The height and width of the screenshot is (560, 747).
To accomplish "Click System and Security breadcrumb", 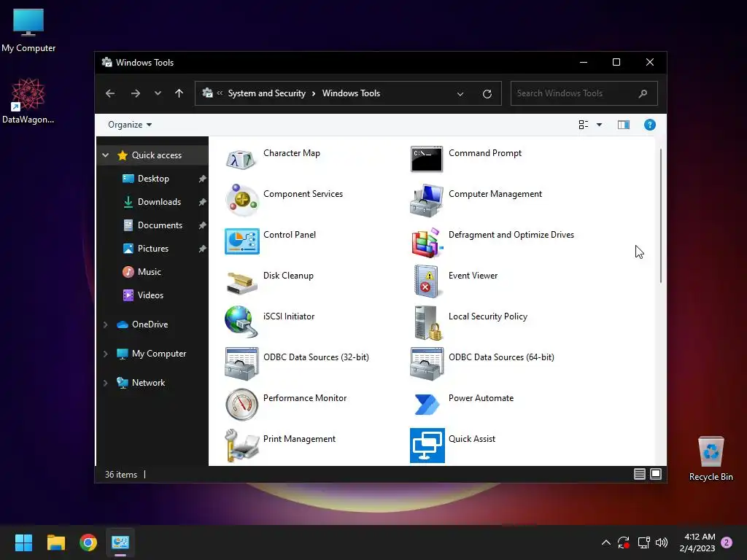I will pos(267,93).
